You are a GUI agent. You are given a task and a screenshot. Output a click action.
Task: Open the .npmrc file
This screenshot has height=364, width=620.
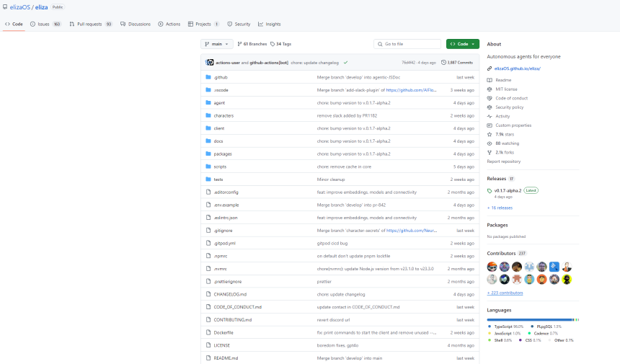220,256
